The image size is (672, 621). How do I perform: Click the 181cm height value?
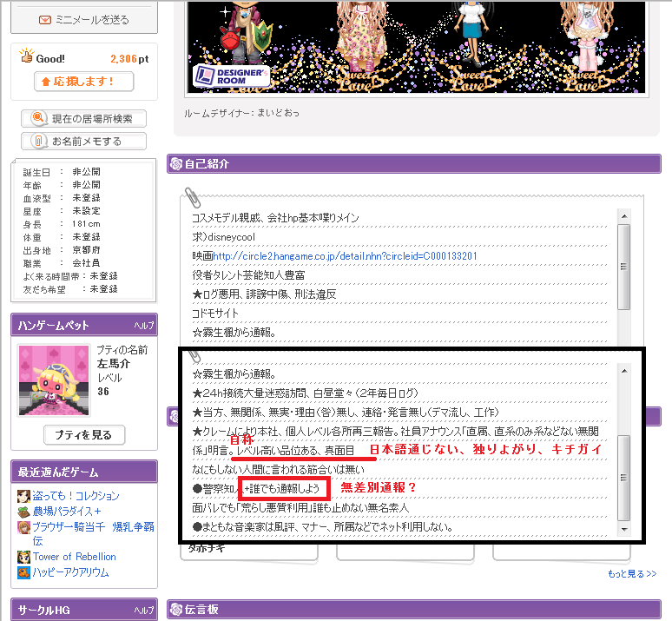86,224
